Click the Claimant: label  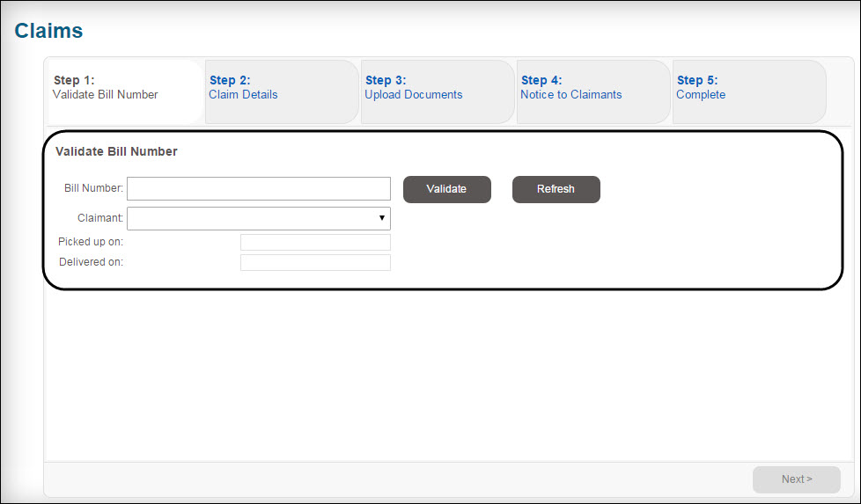click(100, 218)
